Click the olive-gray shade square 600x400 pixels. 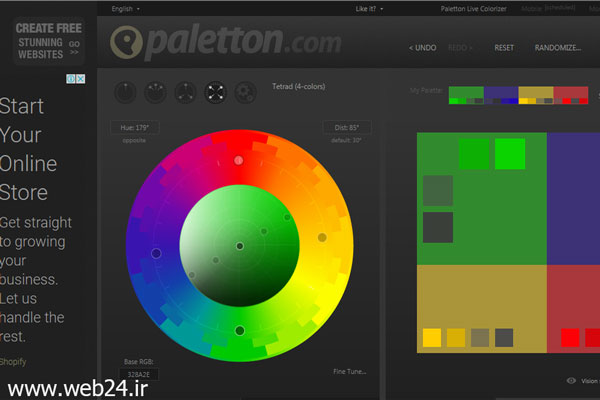coord(480,338)
